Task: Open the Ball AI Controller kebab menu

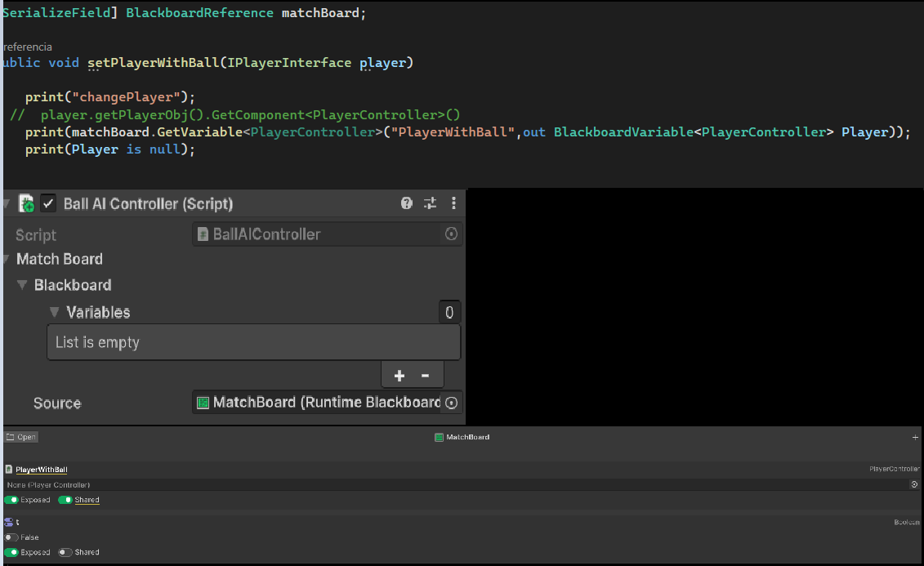Action: tap(453, 203)
